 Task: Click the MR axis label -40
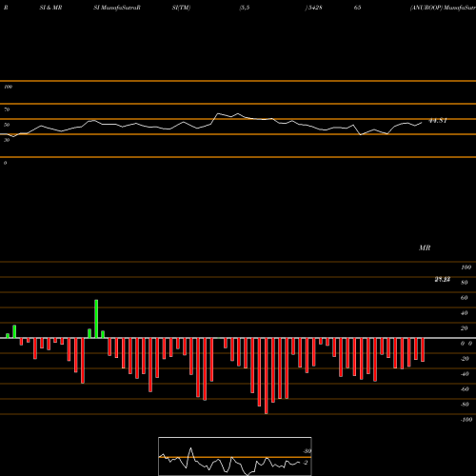465,374
